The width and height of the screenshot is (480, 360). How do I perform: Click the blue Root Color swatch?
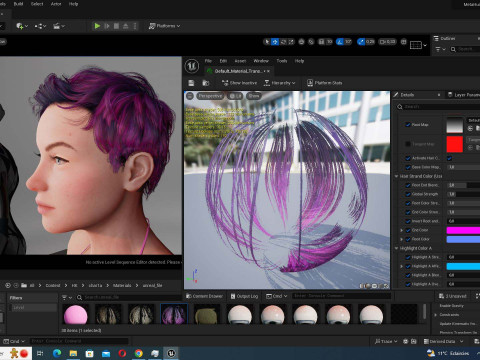click(463, 239)
